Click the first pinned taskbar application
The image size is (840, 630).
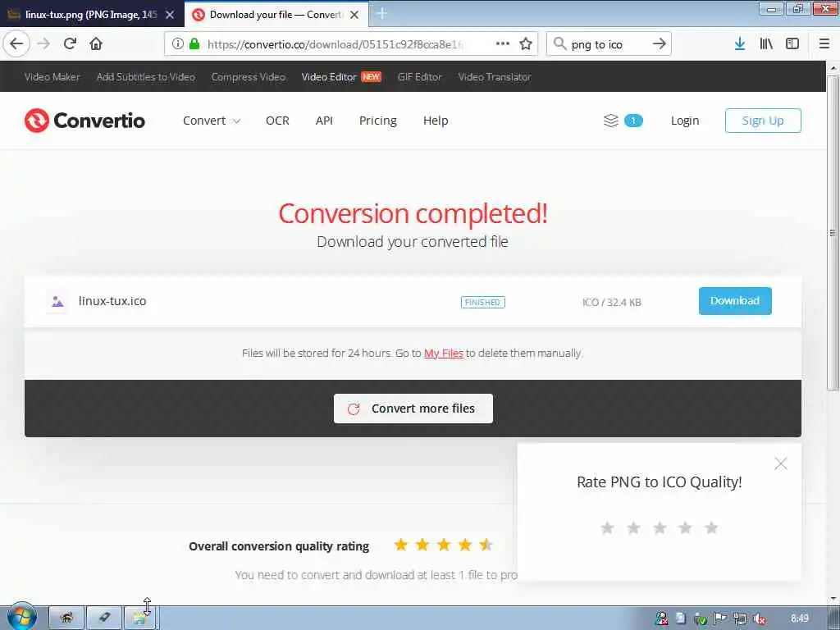(66, 618)
